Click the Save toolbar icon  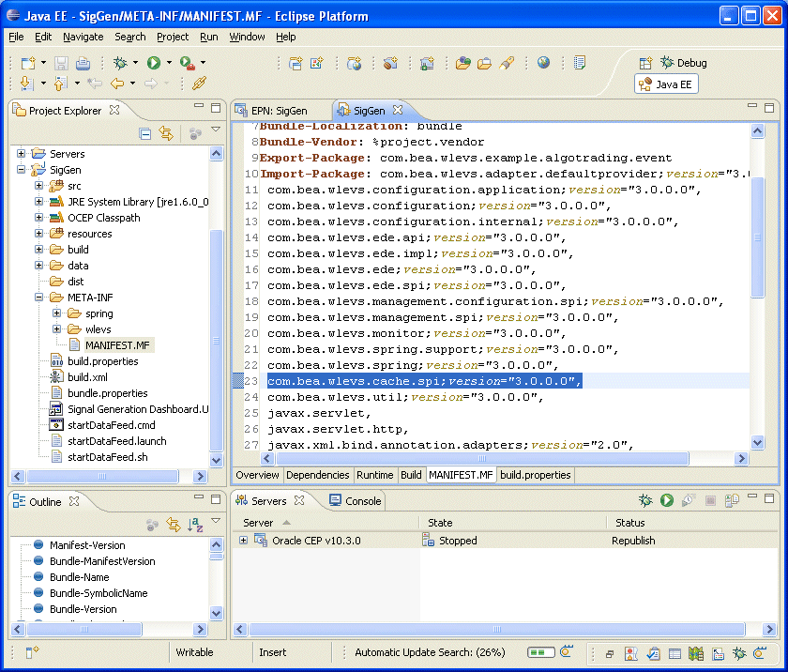pos(61,63)
